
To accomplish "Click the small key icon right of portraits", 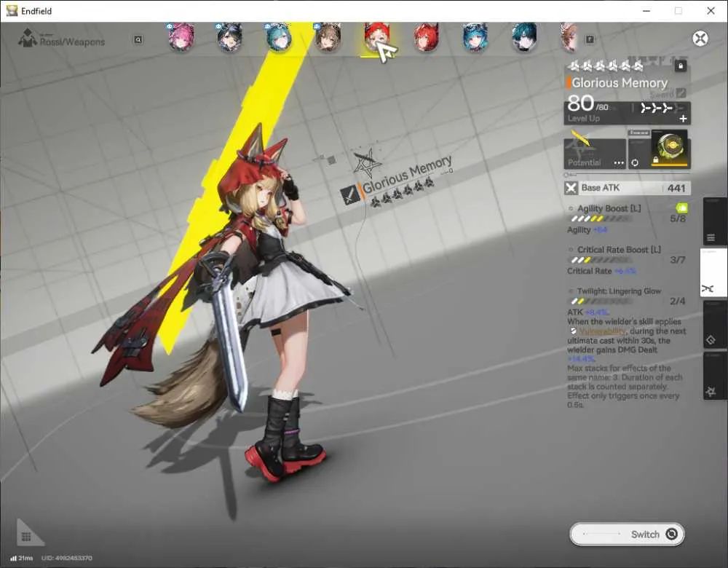I will 590,39.
